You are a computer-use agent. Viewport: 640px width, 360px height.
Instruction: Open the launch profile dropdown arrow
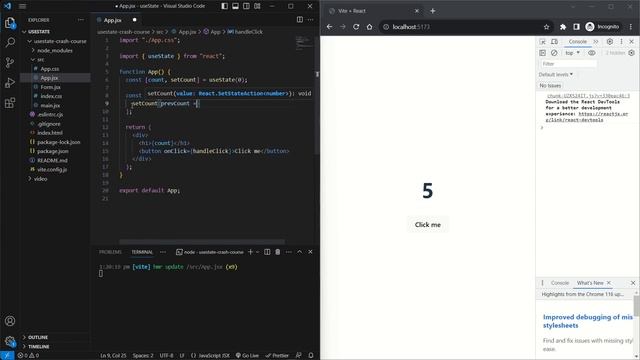pyautogui.click(x=258, y=252)
